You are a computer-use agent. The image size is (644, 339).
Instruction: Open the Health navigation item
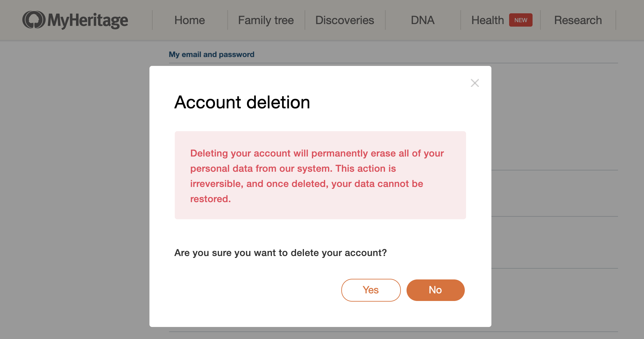(487, 20)
